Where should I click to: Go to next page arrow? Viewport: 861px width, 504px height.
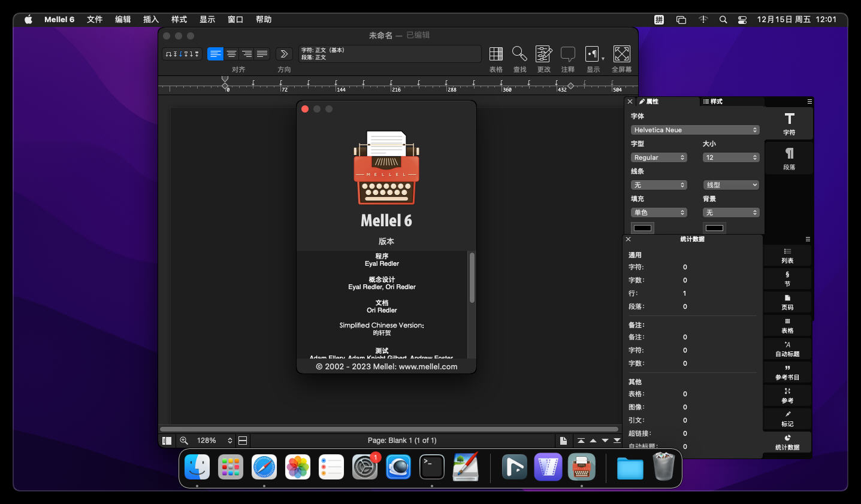pyautogui.click(x=605, y=441)
